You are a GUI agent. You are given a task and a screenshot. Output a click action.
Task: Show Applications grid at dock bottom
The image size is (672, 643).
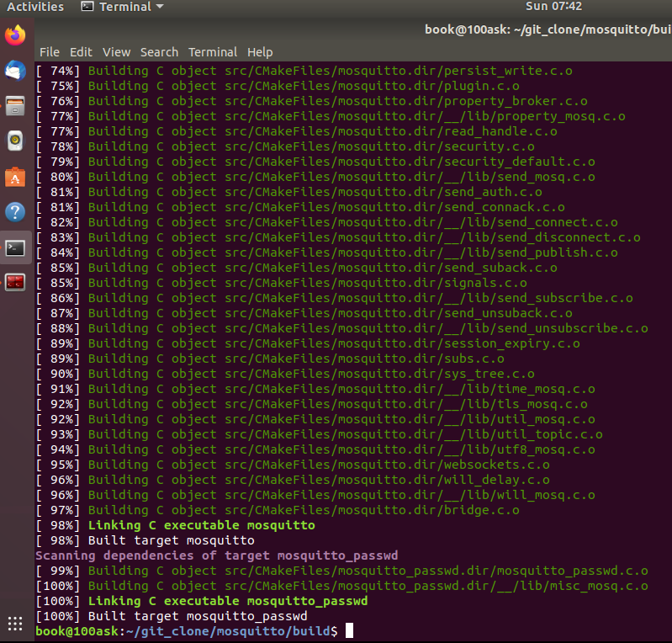point(15,624)
